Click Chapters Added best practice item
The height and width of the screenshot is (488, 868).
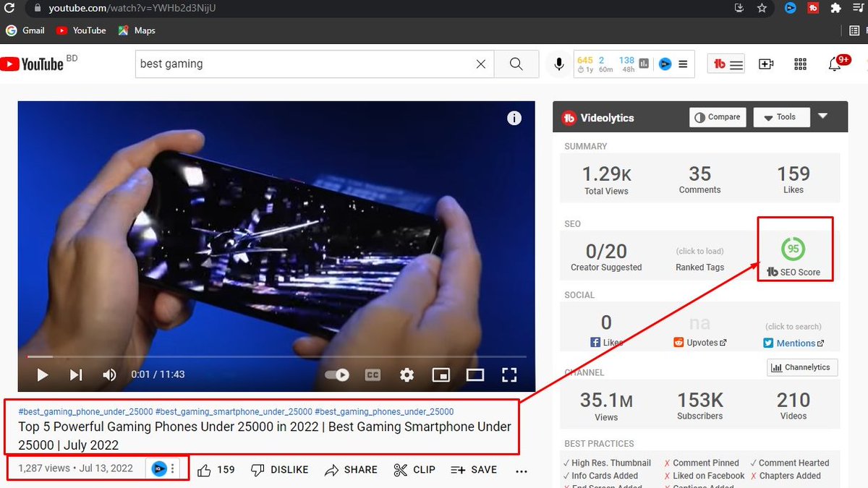tap(785, 476)
